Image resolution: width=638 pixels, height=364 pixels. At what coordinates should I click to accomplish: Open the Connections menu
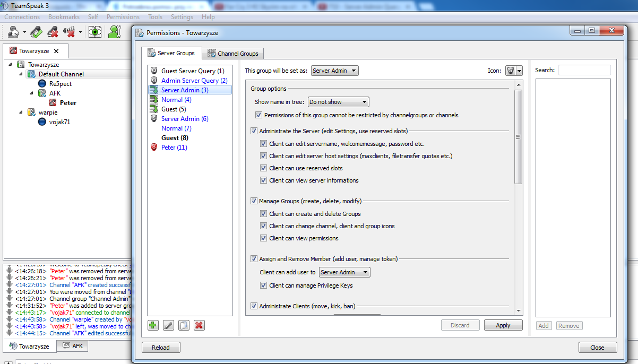click(x=22, y=17)
